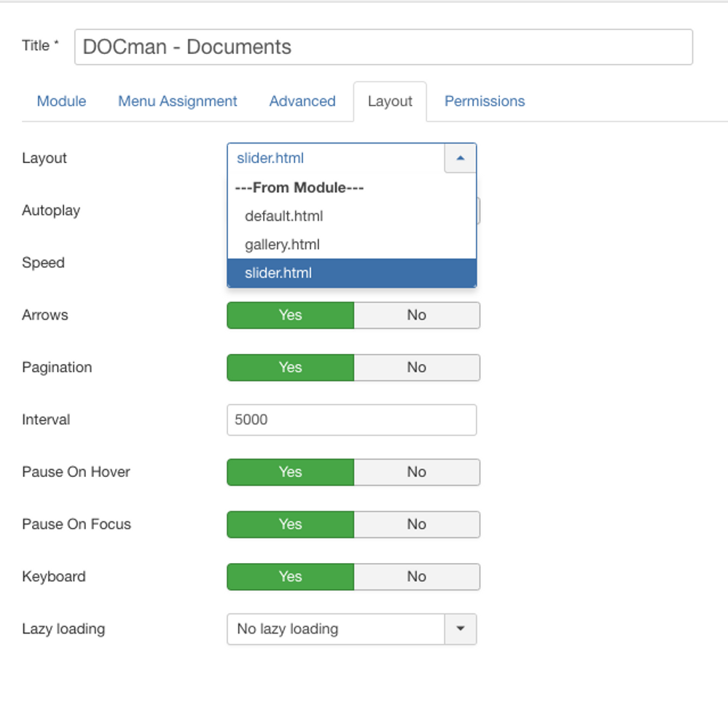The width and height of the screenshot is (728, 705).
Task: Select slider.html layout option
Action: coord(278,272)
